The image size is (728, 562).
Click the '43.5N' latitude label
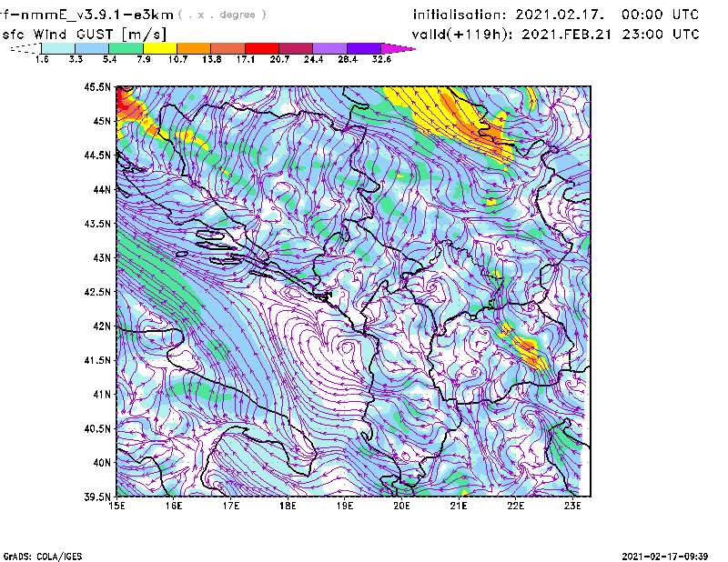coord(97,224)
